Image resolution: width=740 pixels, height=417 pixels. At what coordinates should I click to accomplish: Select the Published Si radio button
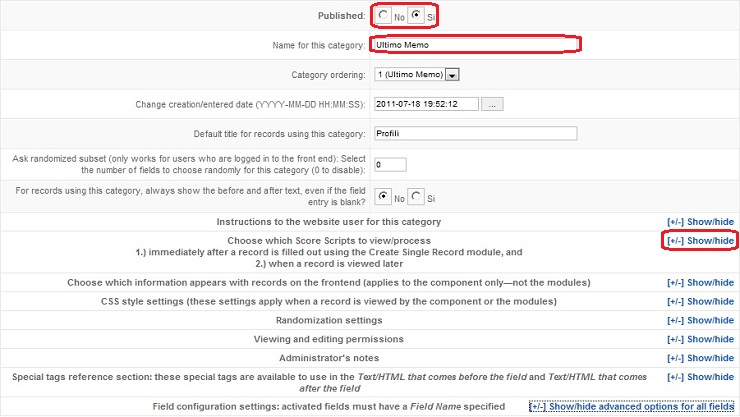(x=416, y=15)
